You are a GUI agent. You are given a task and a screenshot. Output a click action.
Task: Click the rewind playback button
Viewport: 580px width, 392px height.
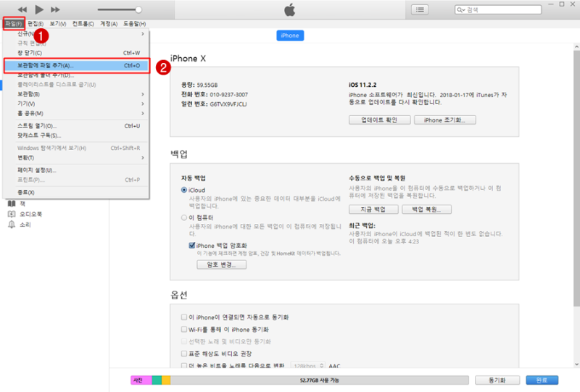point(22,9)
